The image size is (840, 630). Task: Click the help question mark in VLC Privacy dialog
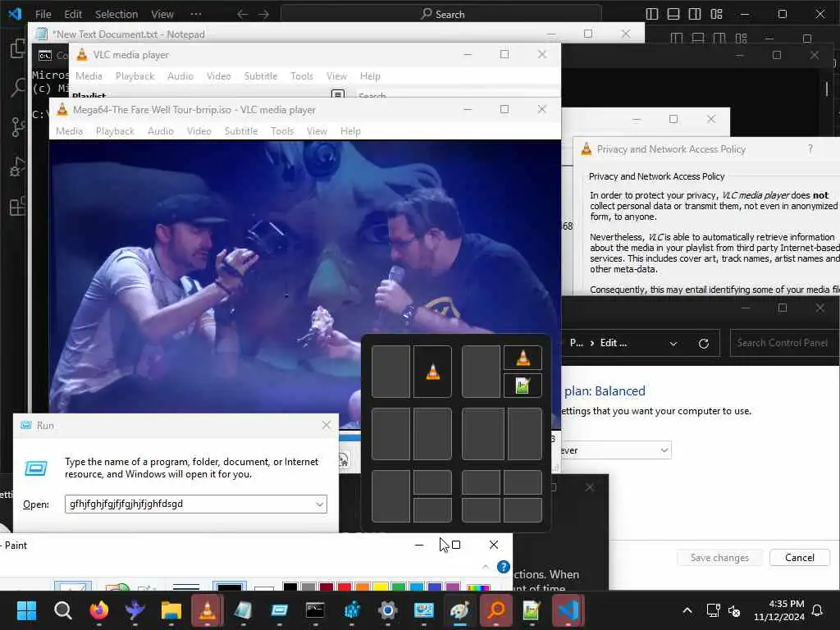tap(810, 149)
